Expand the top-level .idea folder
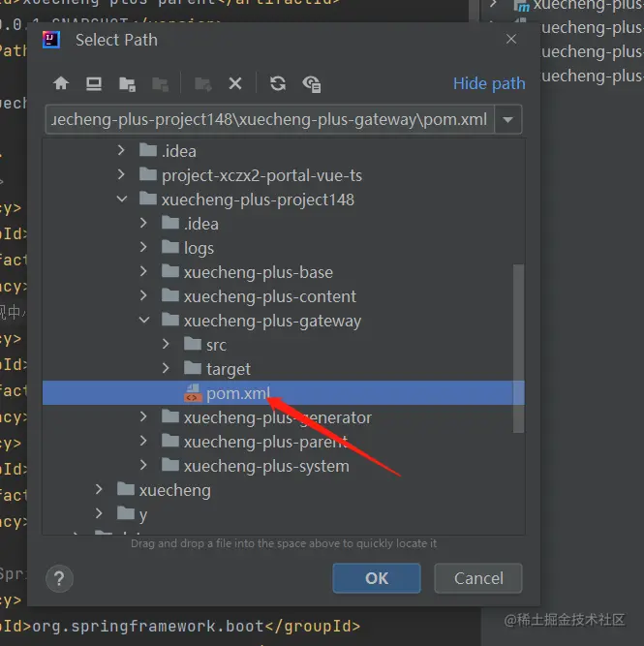 coord(121,150)
